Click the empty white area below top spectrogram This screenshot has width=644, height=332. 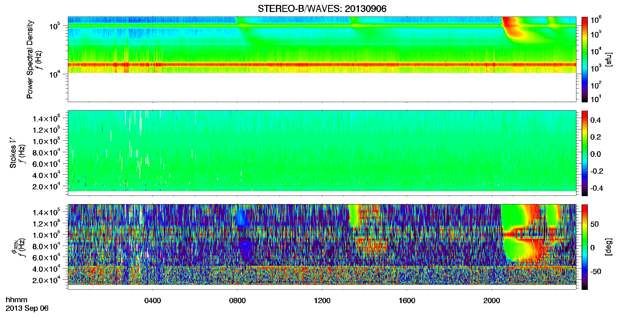(x=322, y=87)
